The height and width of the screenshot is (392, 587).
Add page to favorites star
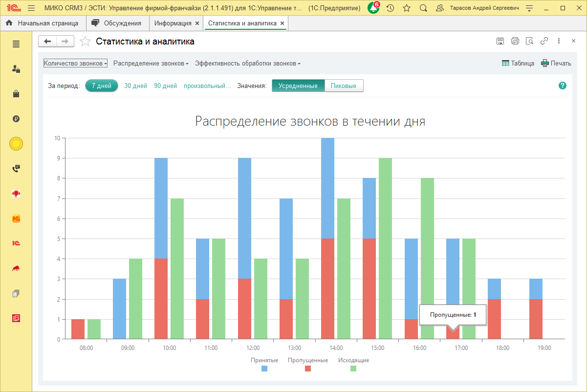click(85, 42)
